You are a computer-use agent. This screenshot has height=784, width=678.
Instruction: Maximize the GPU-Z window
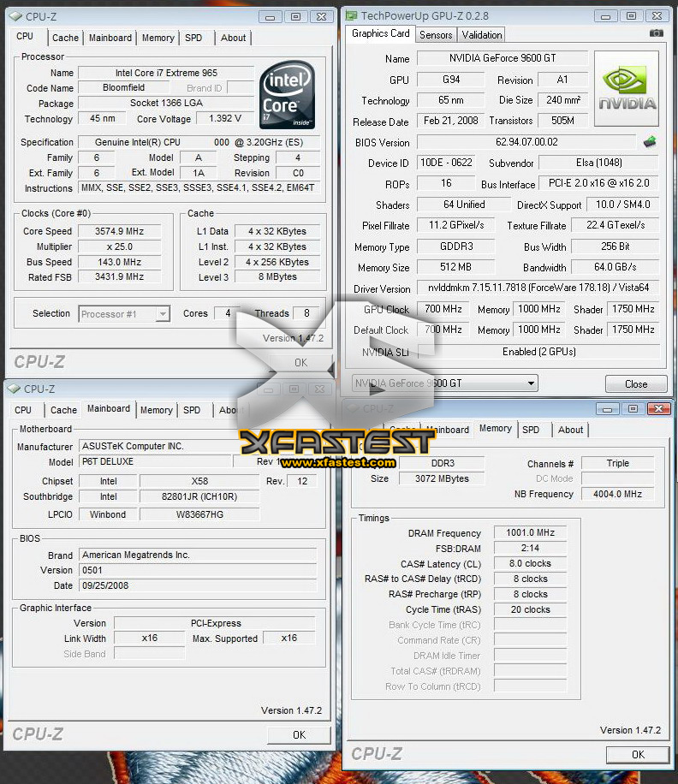pyautogui.click(x=631, y=16)
